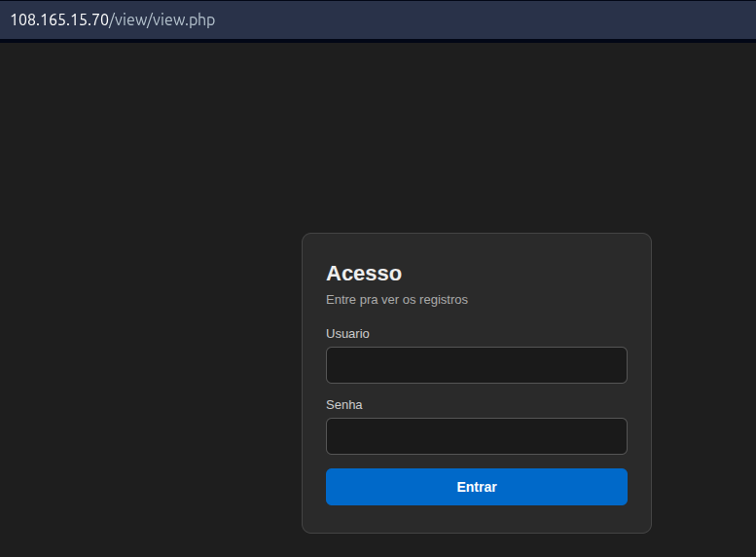Click empty page area right of login card
This screenshot has width=756, height=557.
pyautogui.click(x=703, y=382)
